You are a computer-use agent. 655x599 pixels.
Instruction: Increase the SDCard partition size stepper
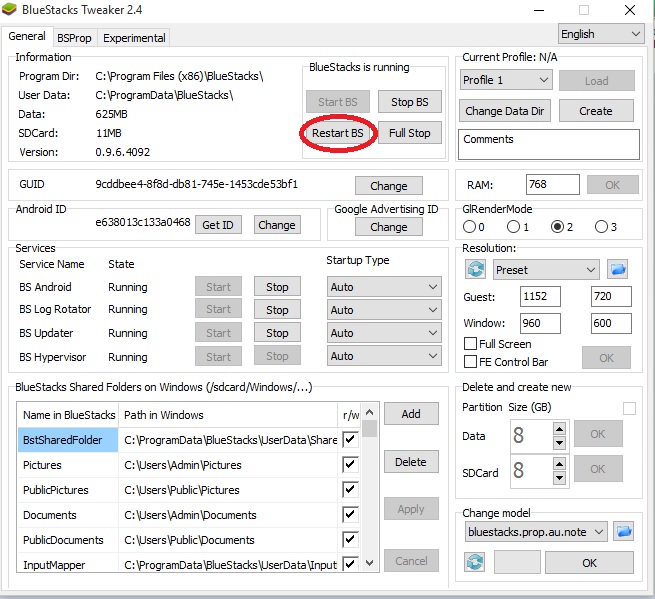point(559,463)
